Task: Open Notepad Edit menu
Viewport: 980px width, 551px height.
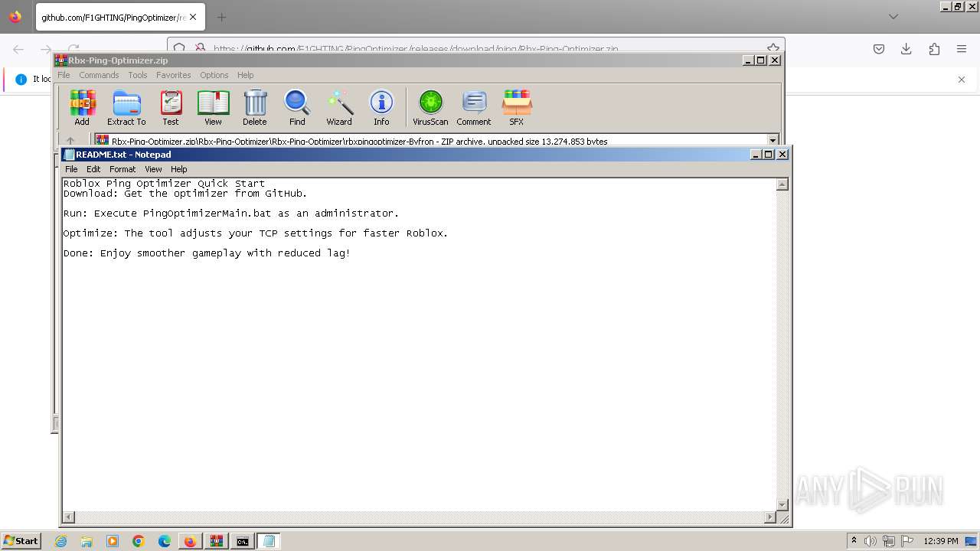Action: (93, 169)
